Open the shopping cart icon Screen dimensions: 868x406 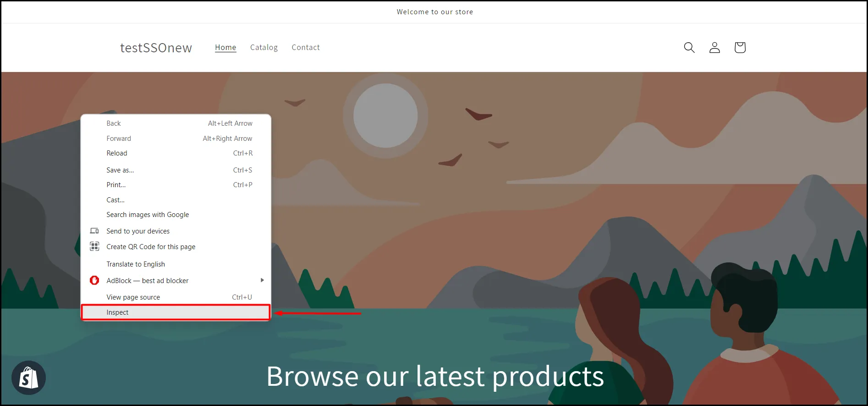coord(740,47)
